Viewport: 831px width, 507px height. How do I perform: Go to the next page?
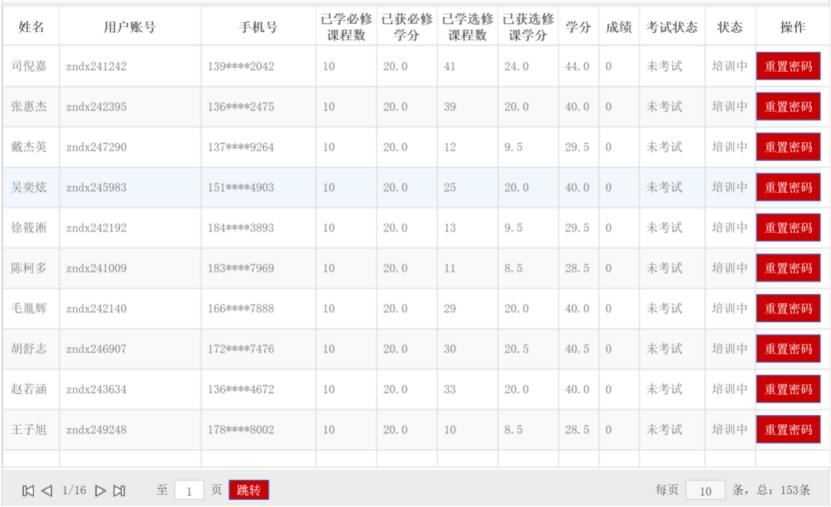(100, 491)
